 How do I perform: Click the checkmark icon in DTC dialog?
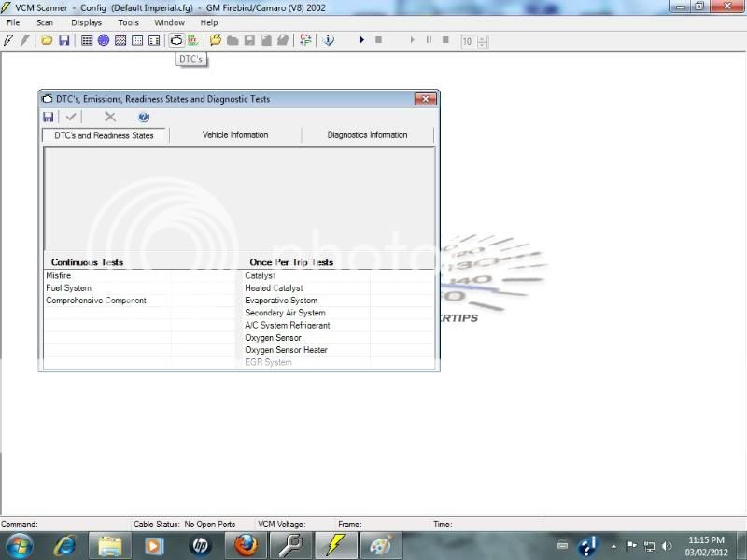click(71, 118)
